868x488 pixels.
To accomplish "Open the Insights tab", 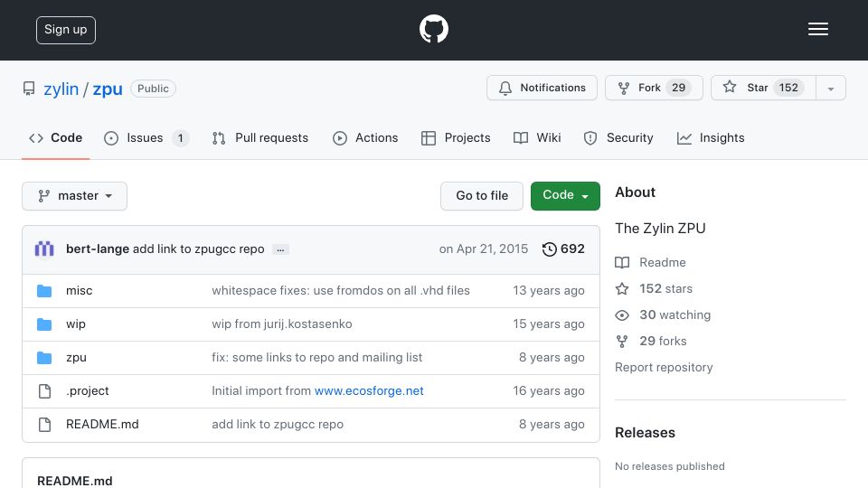I will [711, 137].
